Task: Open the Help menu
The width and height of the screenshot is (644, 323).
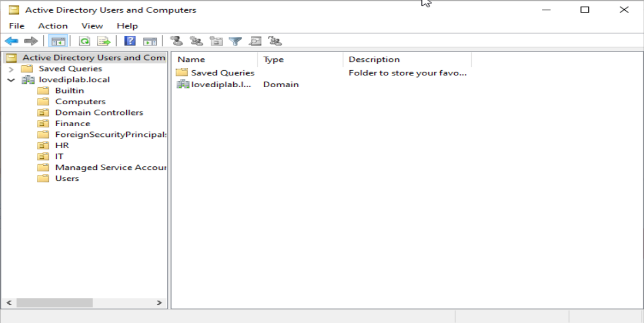Action: point(127,26)
